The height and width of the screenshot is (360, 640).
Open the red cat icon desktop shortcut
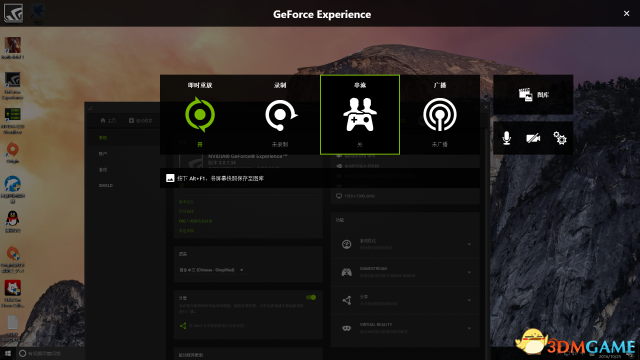point(13,294)
